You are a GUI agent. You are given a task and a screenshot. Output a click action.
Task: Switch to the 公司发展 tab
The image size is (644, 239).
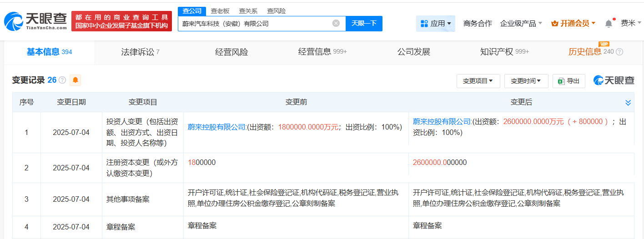click(x=413, y=52)
